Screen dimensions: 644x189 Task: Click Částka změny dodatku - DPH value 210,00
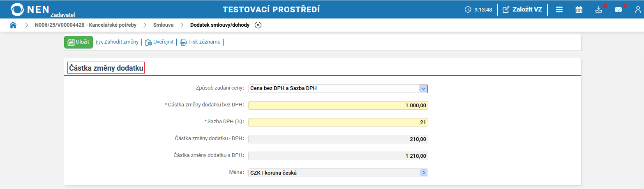click(338, 139)
